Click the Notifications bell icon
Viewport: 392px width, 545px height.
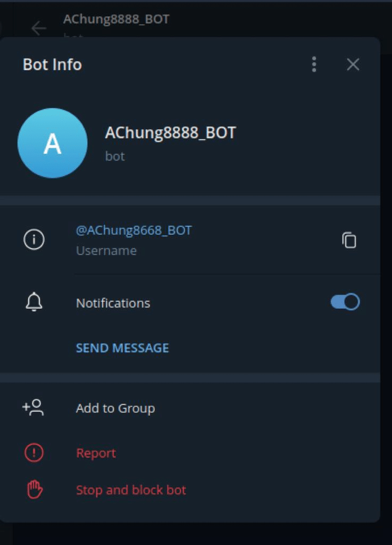point(34,302)
